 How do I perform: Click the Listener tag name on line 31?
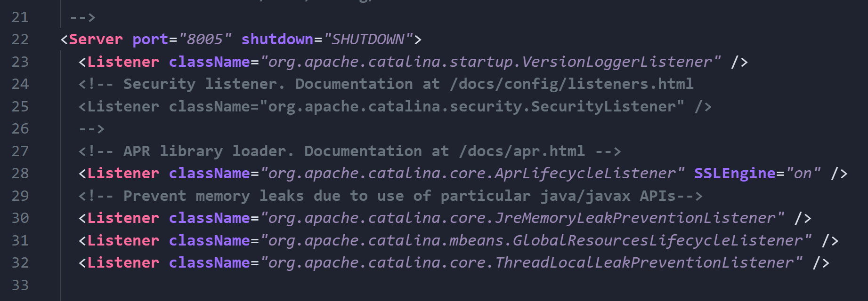[123, 240]
